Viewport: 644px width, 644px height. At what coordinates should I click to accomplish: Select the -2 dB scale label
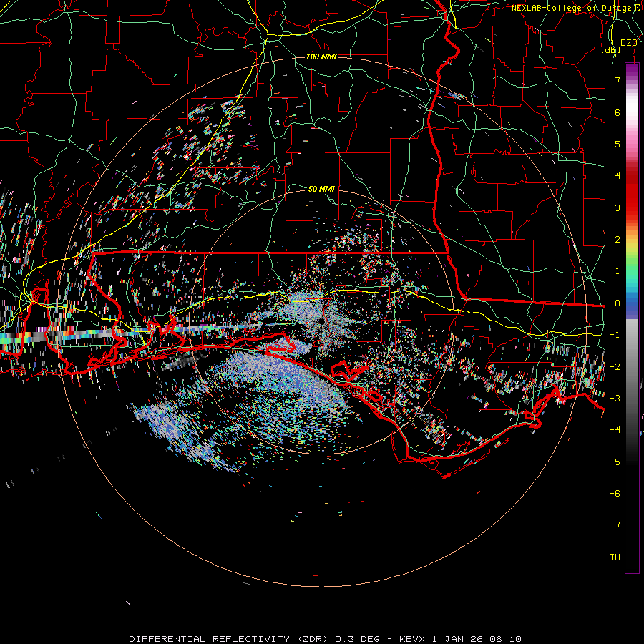[615, 366]
